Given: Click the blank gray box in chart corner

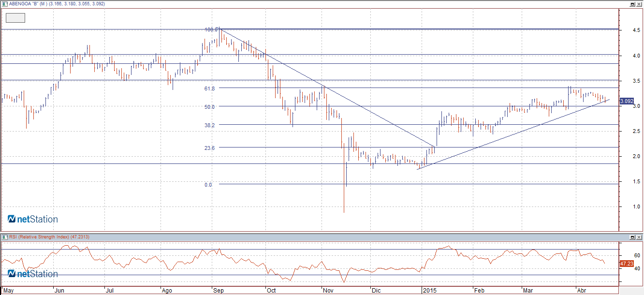Looking at the screenshot, I should click(15, 18).
